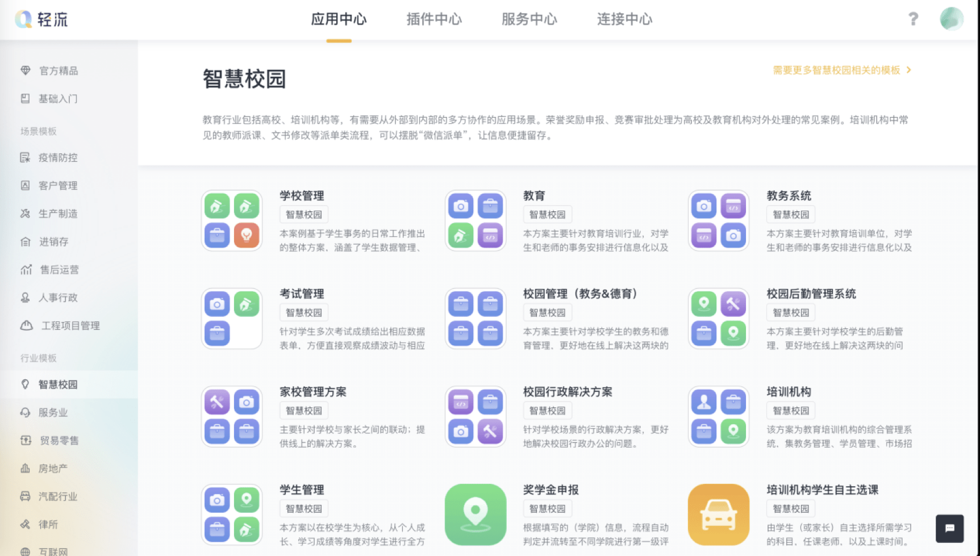Image resolution: width=980 pixels, height=556 pixels.
Task: Click the headset icon beside 服务业
Action: click(x=26, y=412)
